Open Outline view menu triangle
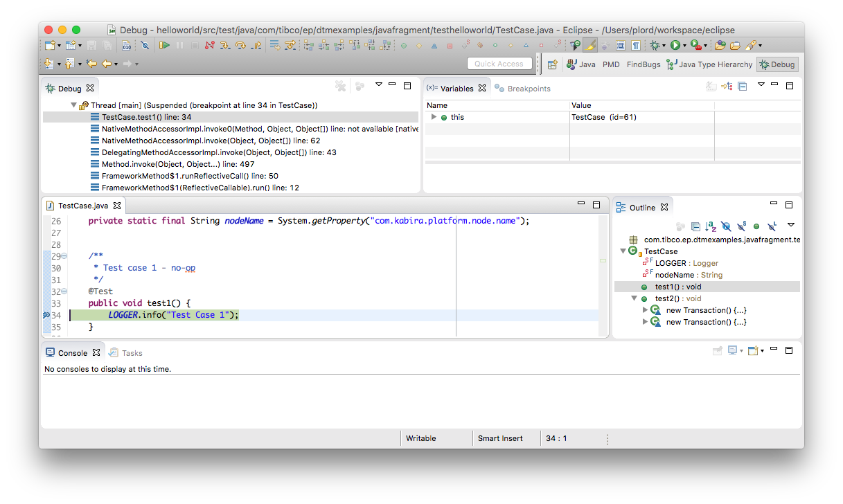This screenshot has width=843, height=504. tap(790, 225)
